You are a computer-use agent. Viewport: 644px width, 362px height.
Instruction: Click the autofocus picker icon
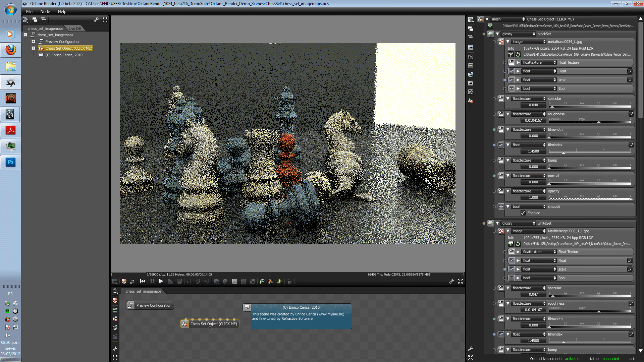(189, 282)
